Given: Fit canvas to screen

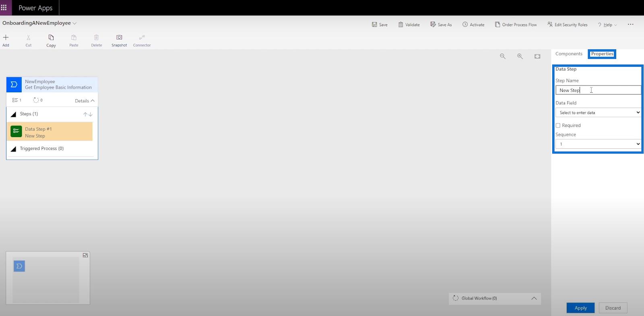Looking at the screenshot, I should 537,56.
